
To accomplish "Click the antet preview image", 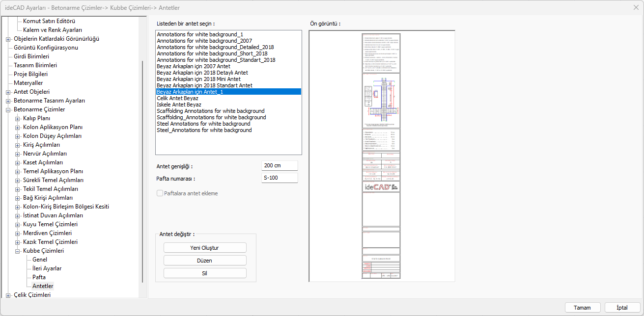I will 382,156.
